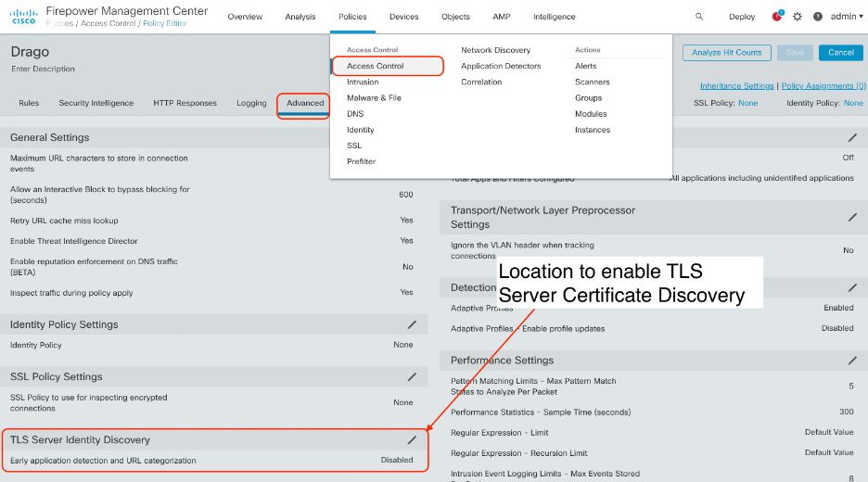This screenshot has height=482, width=868.
Task: Edit Performance Settings with pencil icon
Action: (852, 361)
